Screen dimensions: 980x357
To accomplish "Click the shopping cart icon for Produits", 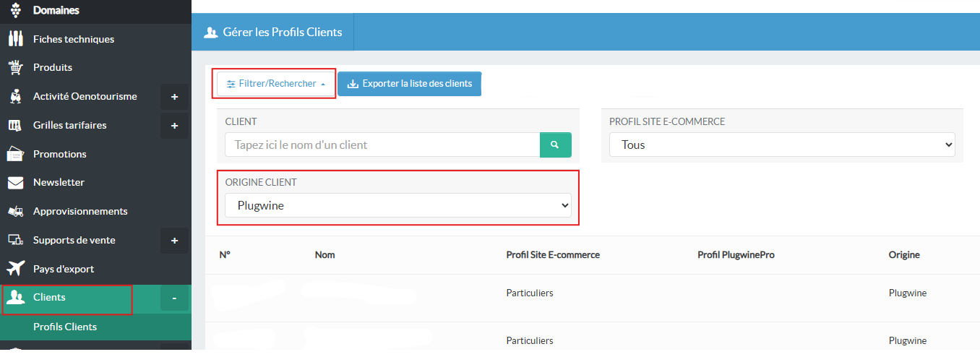I will pyautogui.click(x=15, y=67).
